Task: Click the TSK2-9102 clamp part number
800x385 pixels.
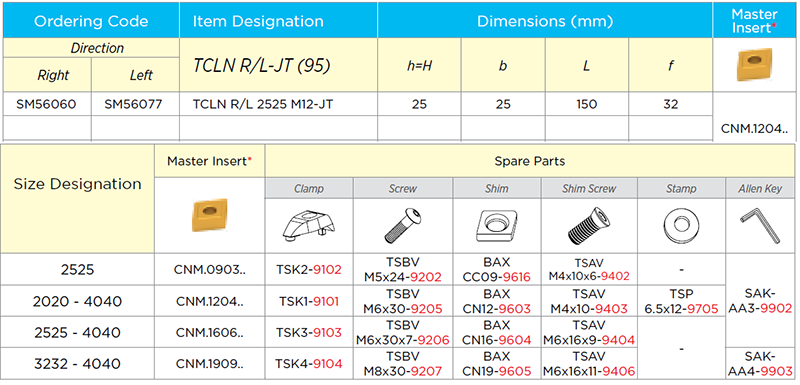Action: [x=309, y=270]
